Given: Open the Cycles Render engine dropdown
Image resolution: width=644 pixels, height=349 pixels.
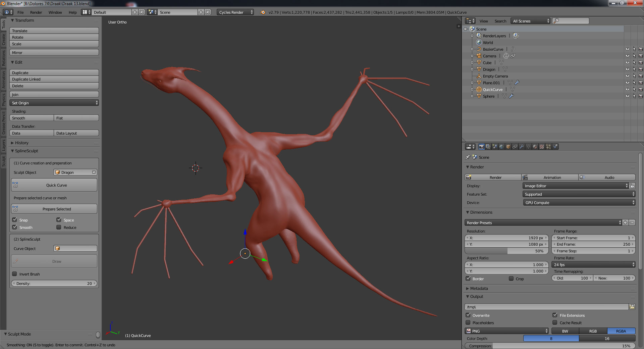Looking at the screenshot, I should pos(235,12).
